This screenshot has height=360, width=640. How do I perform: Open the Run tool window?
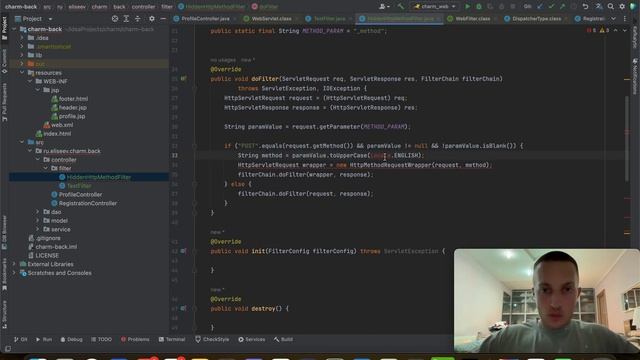tap(44, 340)
